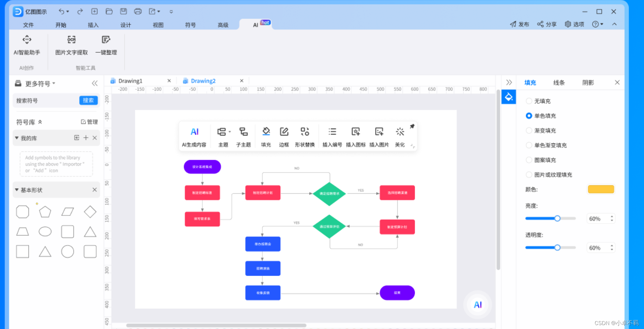644x329 pixels.
Task: Open floating AI assistant bubble
Action: click(x=478, y=305)
